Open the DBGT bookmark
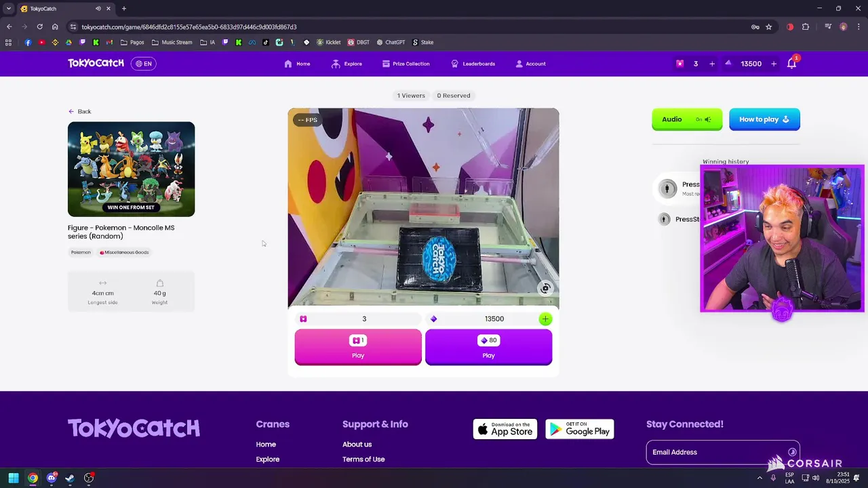The width and height of the screenshot is (868, 488). tap(359, 42)
